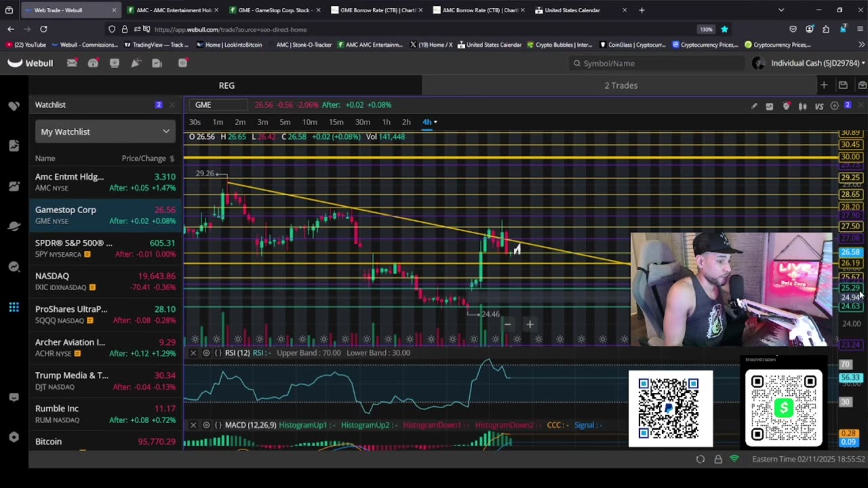Select SPDR S&P 500 watchlist row
This screenshot has width=868, height=488.
[x=105, y=248]
